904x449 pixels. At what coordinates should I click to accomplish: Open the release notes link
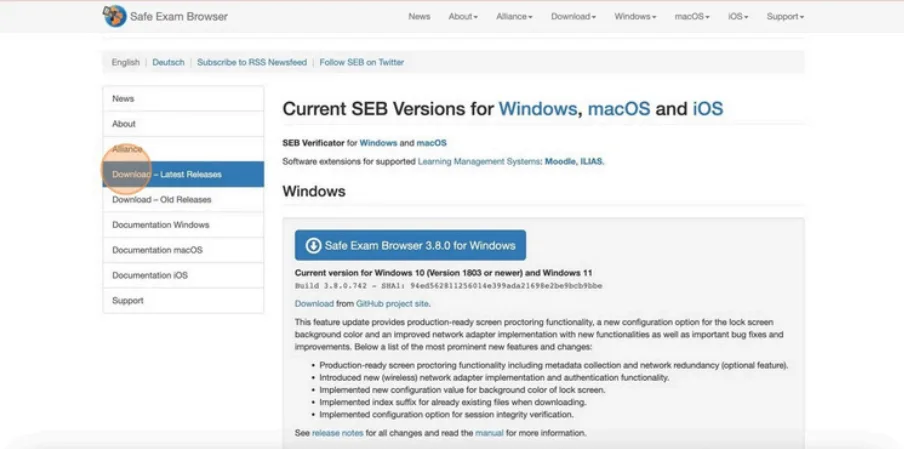338,433
